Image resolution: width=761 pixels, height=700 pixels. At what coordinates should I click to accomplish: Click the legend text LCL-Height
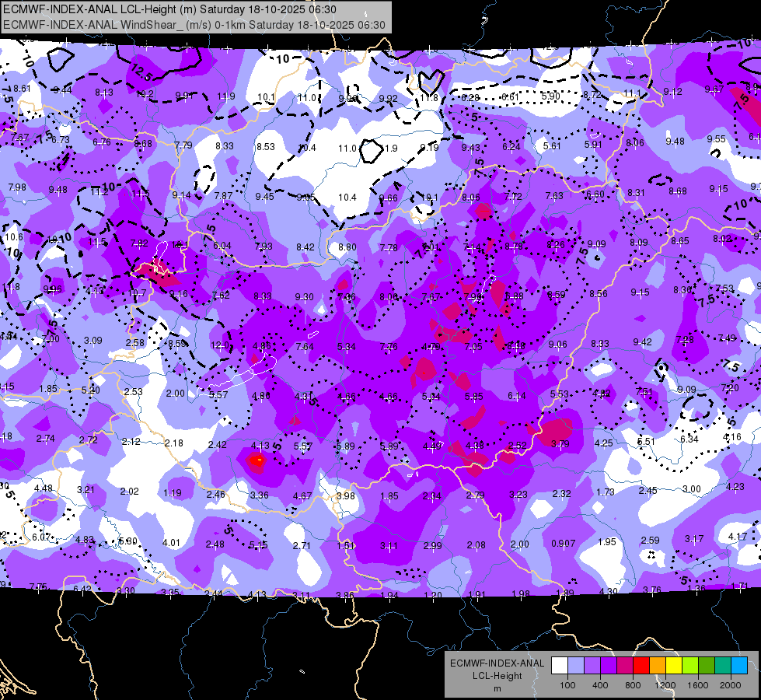497,676
